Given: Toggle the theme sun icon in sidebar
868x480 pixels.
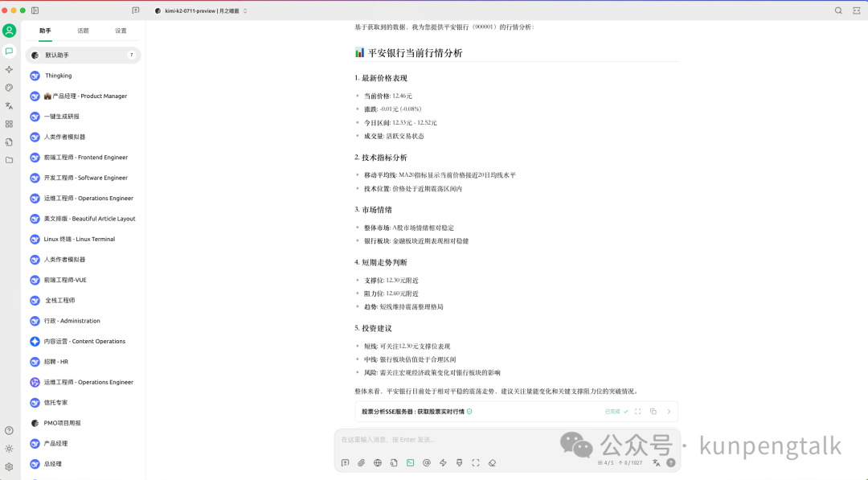Looking at the screenshot, I should tap(10, 449).
